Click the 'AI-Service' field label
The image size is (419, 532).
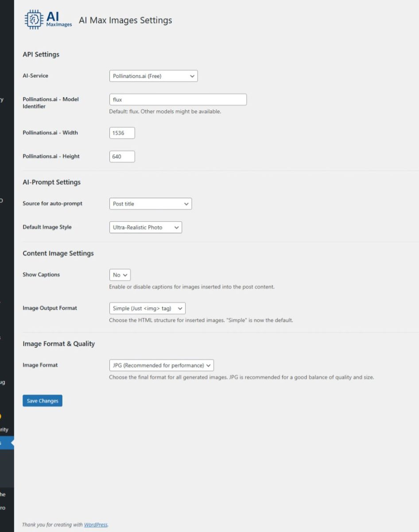[35, 76]
